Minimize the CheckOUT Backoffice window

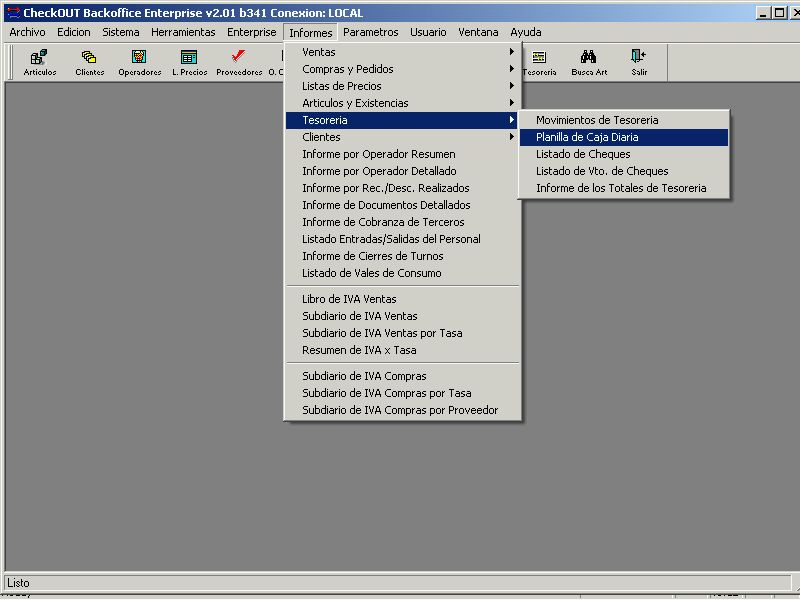pos(763,13)
